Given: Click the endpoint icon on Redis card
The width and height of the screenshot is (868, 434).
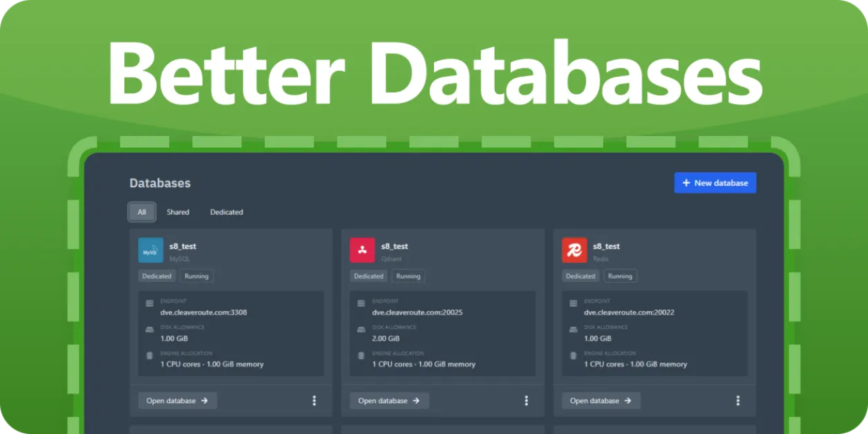Looking at the screenshot, I should [x=573, y=303].
